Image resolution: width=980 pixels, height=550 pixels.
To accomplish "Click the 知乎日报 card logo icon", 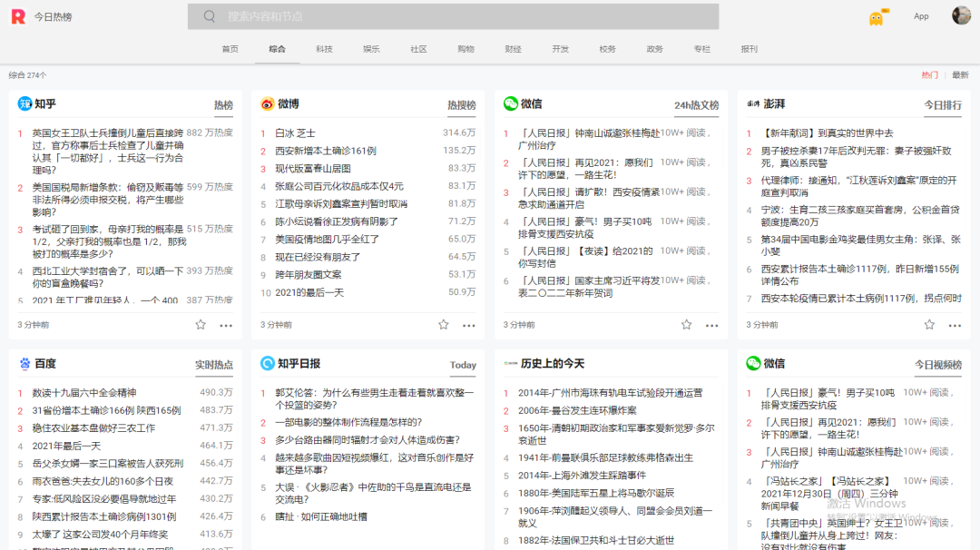I will (268, 363).
